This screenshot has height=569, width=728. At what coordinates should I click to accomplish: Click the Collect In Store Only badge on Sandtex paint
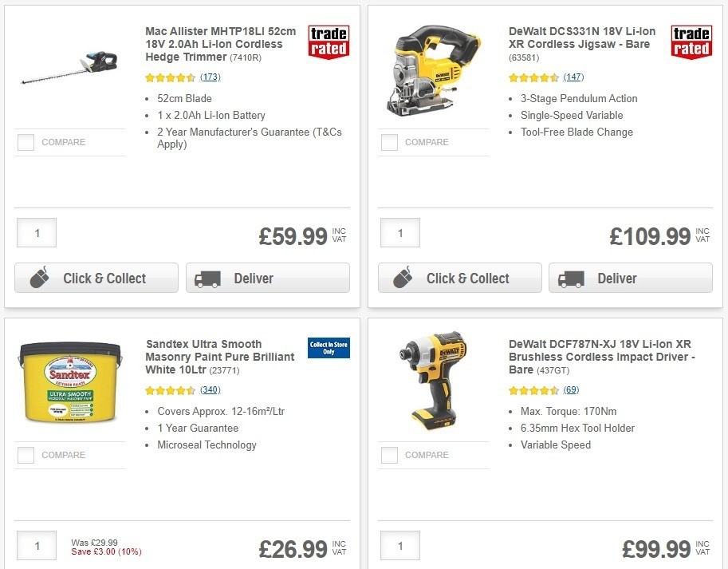coord(329,349)
